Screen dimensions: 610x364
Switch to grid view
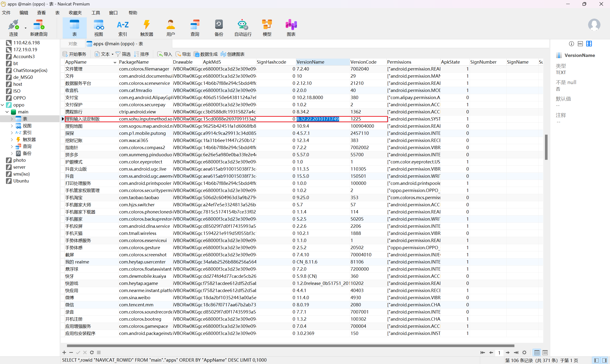coord(537,353)
